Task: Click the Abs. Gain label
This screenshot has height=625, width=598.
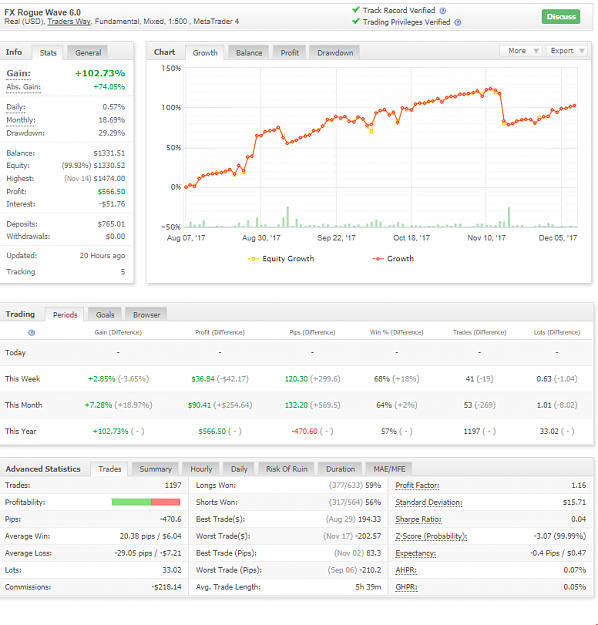Action: tap(23, 87)
